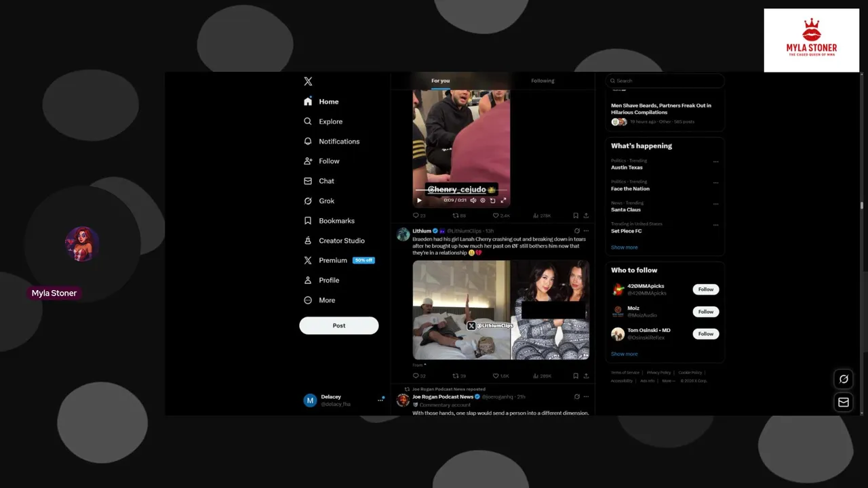Reply to the video post with 23 comments
Viewport: 868px width, 488px height.
[419, 216]
